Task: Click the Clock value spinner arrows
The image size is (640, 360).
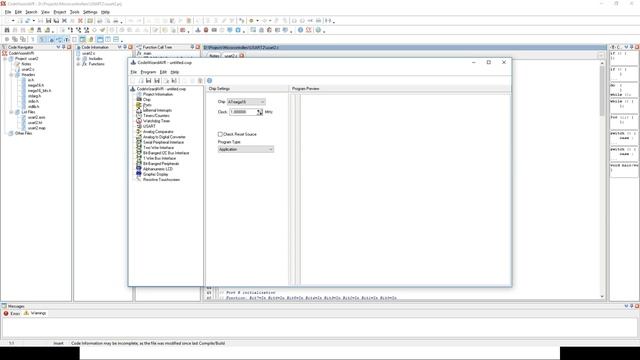Action: pyautogui.click(x=260, y=112)
